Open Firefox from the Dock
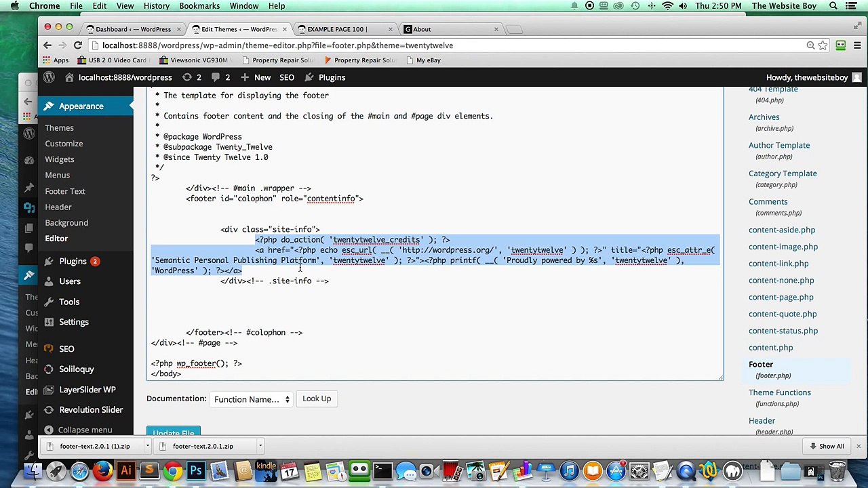The image size is (868, 488). 102,470
